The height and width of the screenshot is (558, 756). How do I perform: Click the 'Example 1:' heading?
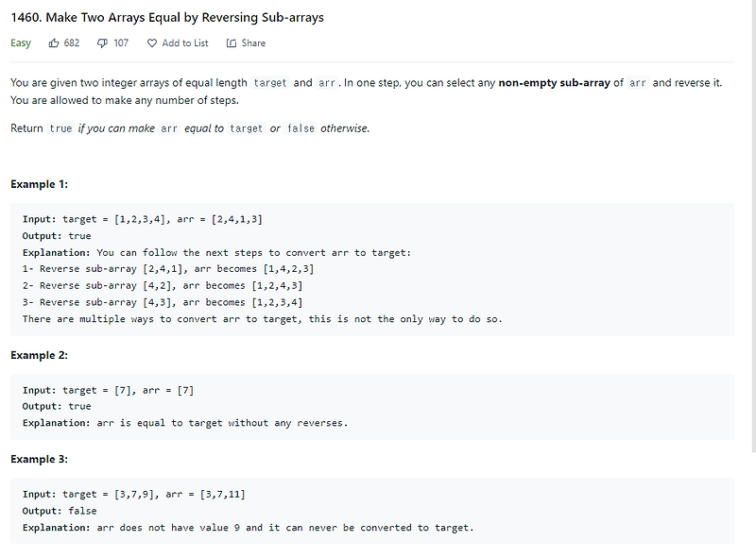tap(39, 184)
